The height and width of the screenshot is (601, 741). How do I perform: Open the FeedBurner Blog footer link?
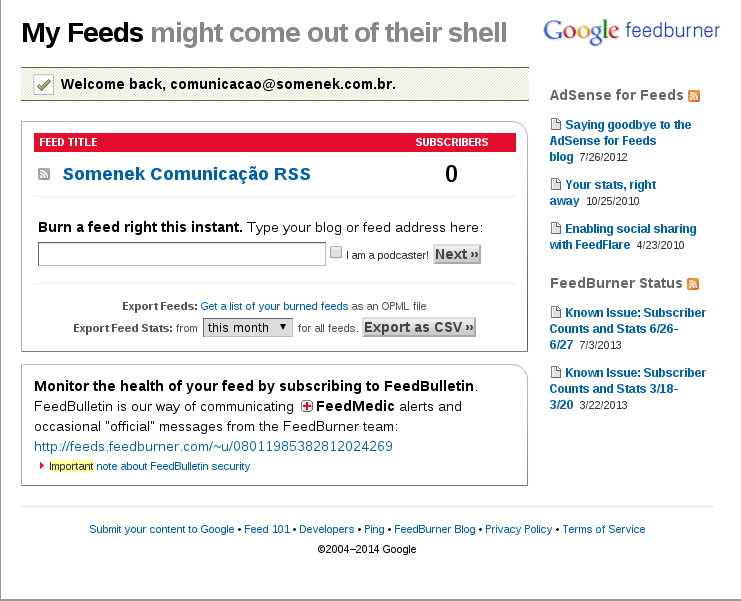pyautogui.click(x=435, y=529)
